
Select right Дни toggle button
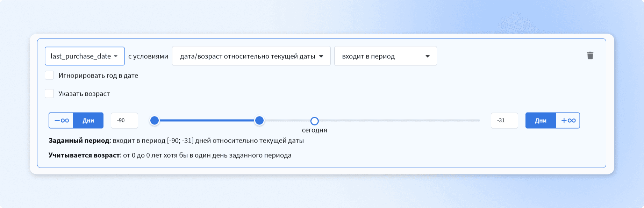click(541, 120)
